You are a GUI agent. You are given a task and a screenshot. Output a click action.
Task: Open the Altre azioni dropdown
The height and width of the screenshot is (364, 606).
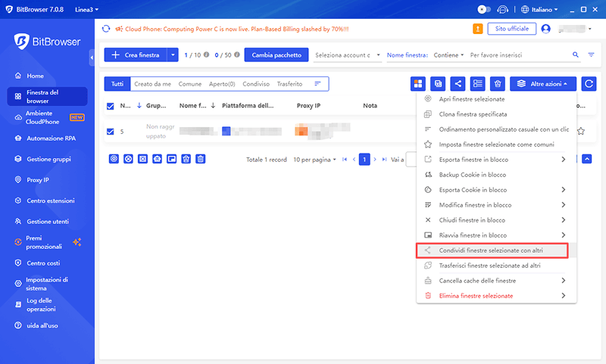click(x=543, y=84)
